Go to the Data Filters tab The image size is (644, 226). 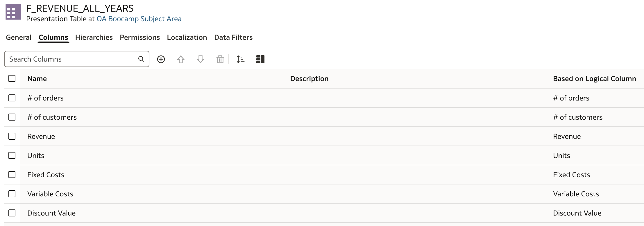tap(233, 37)
